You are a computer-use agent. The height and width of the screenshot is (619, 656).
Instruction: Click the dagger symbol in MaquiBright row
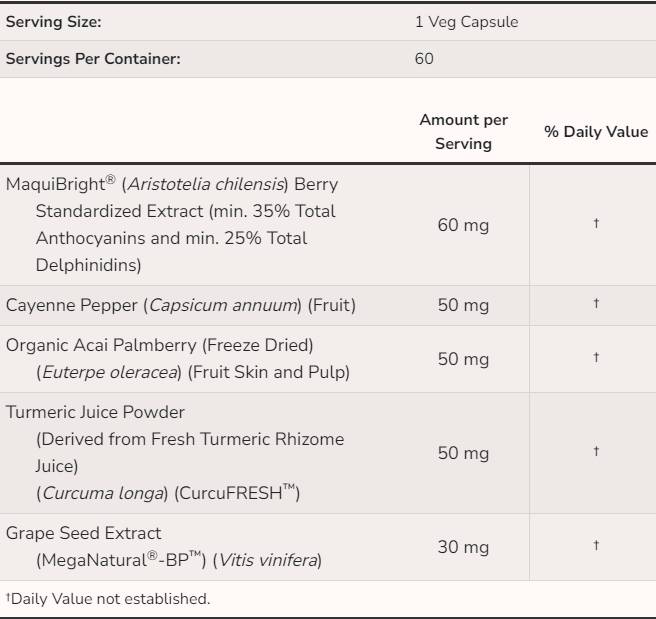(x=596, y=224)
